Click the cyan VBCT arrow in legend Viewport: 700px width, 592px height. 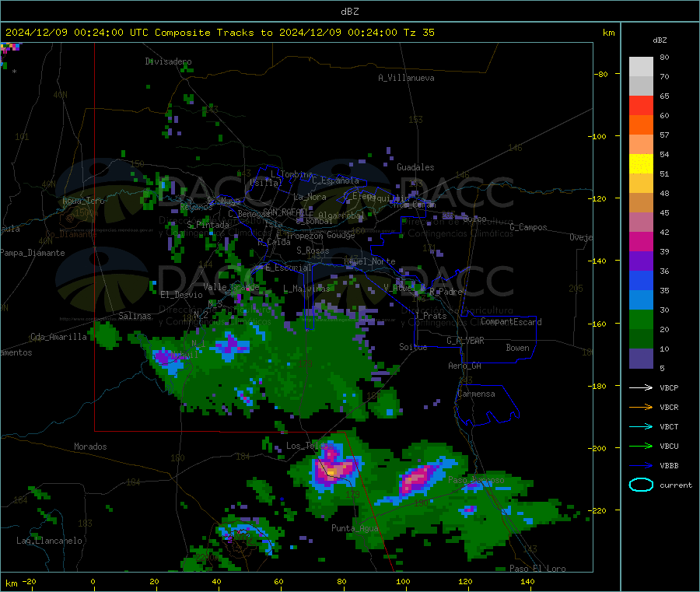[x=641, y=426]
